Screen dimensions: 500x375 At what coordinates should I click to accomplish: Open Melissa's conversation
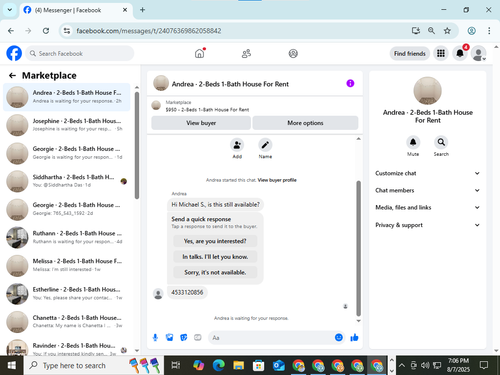pos(67,265)
